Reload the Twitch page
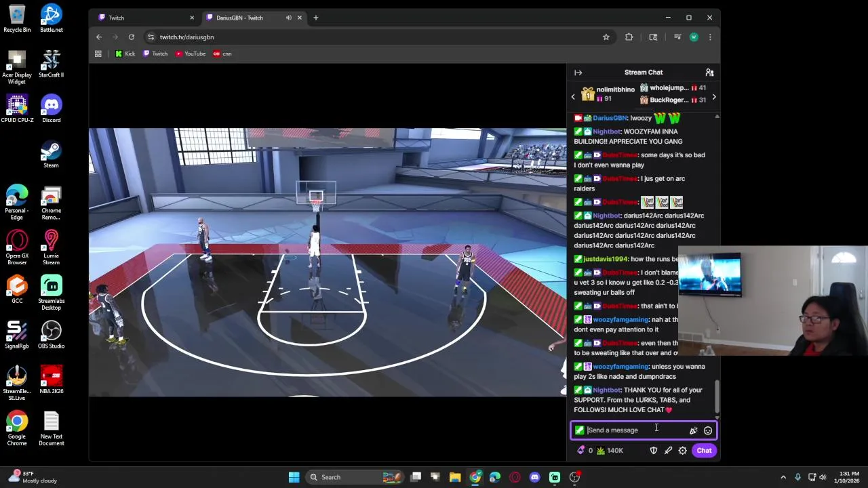The image size is (868, 488). pyautogui.click(x=132, y=37)
